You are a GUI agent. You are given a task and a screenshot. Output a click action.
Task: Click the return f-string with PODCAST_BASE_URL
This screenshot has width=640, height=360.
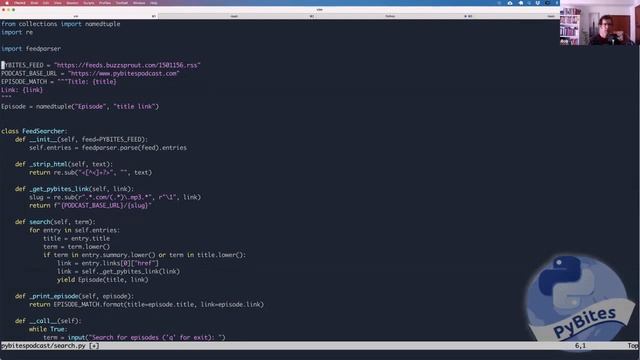point(90,205)
